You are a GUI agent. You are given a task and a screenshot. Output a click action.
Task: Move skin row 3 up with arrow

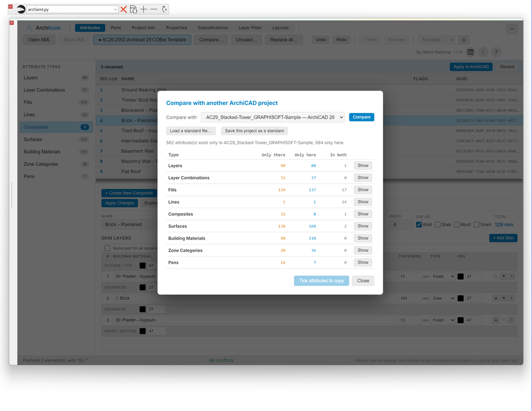pos(496,320)
